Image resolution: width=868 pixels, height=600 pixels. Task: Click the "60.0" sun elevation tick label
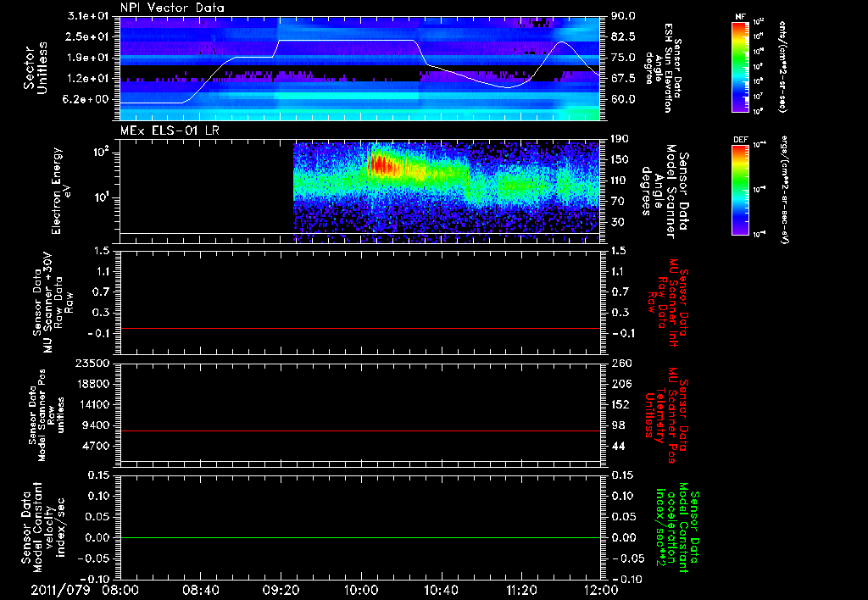(623, 100)
